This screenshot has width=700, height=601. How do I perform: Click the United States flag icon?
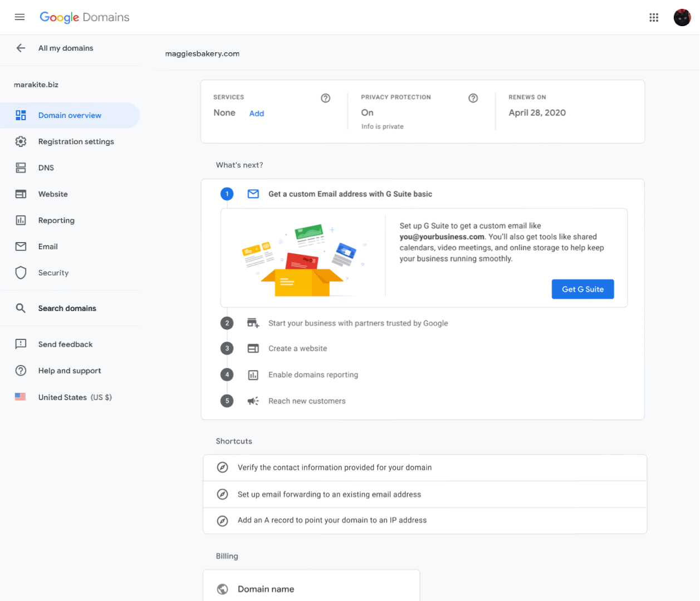coord(21,397)
